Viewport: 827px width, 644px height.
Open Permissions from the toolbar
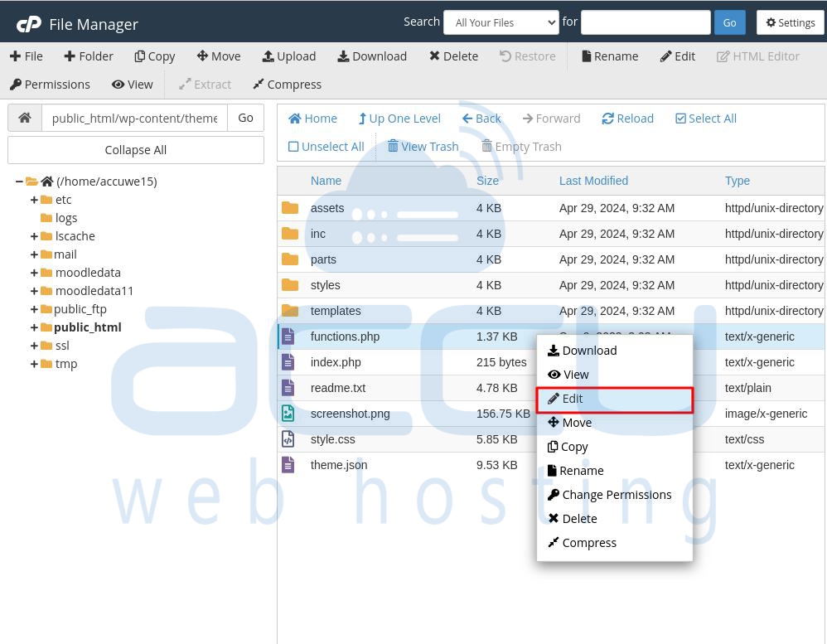(x=50, y=85)
